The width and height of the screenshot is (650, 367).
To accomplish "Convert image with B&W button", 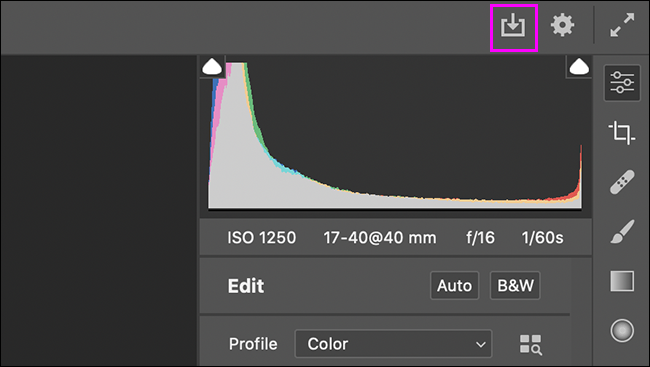I will (515, 285).
